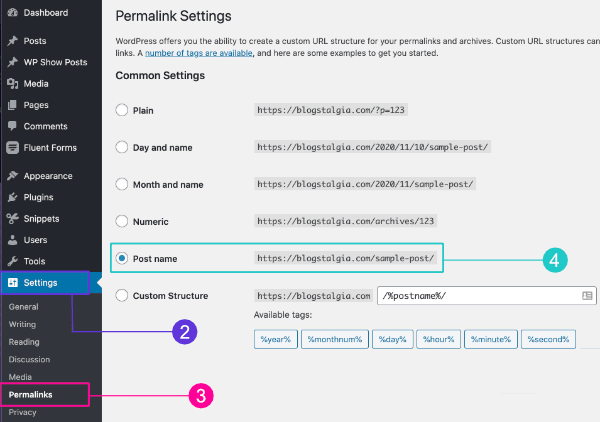Click the Tools wrench icon
The image size is (600, 422).
(13, 261)
